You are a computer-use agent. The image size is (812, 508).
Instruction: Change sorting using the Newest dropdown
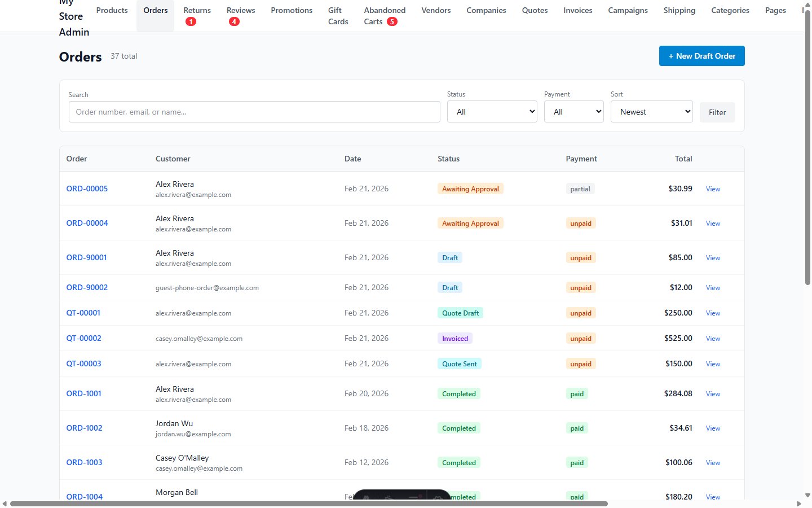click(x=651, y=111)
